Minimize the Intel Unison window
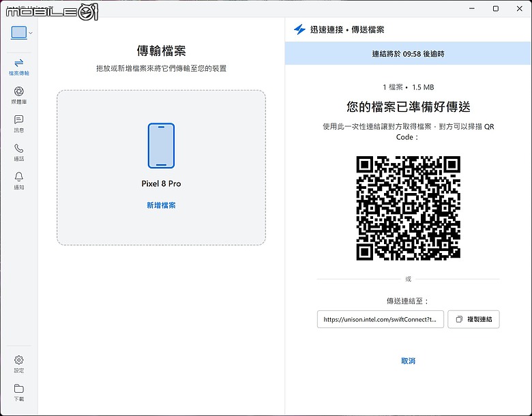532x416 pixels. [472, 8]
